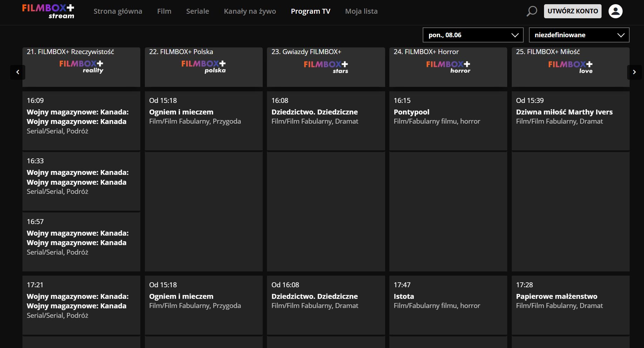This screenshot has width=644, height=348.
Task: Switch to the Seriale section
Action: pyautogui.click(x=197, y=11)
